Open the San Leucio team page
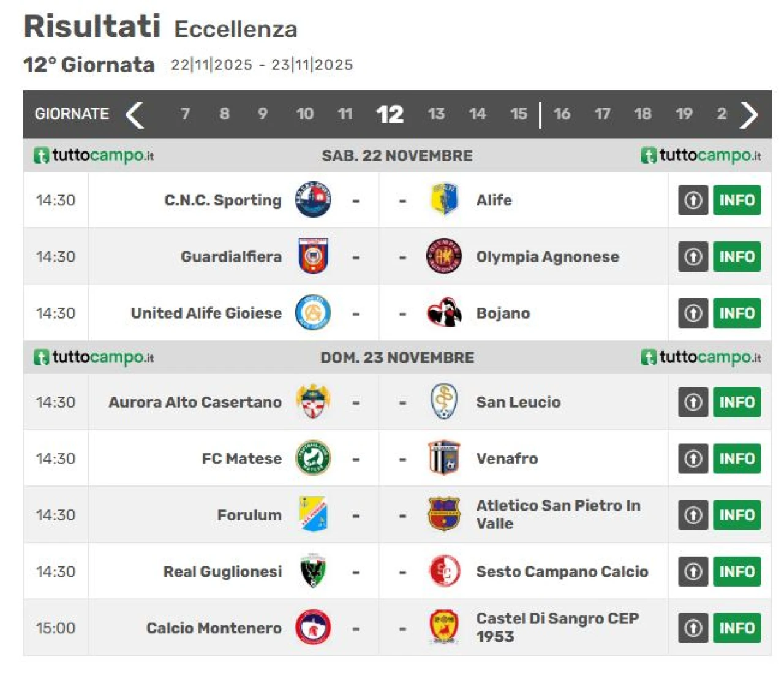The height and width of the screenshot is (673, 784). point(518,402)
